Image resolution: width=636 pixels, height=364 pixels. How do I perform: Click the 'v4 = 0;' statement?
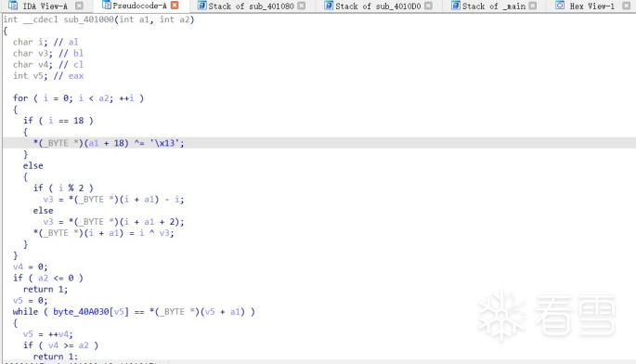(30, 267)
